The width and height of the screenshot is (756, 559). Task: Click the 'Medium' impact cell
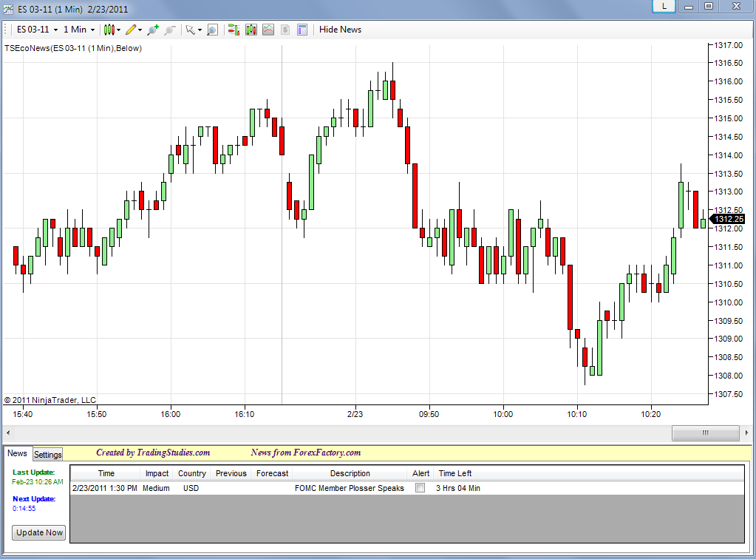click(x=156, y=488)
